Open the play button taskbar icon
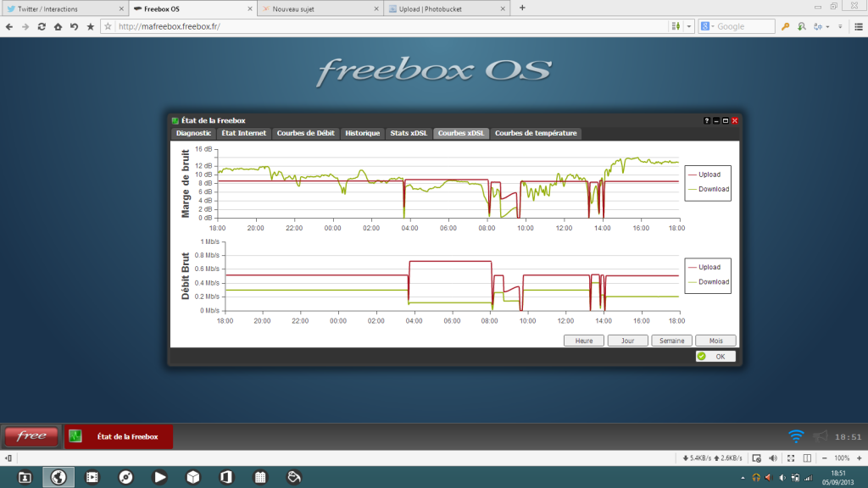868x488 pixels. 159,477
